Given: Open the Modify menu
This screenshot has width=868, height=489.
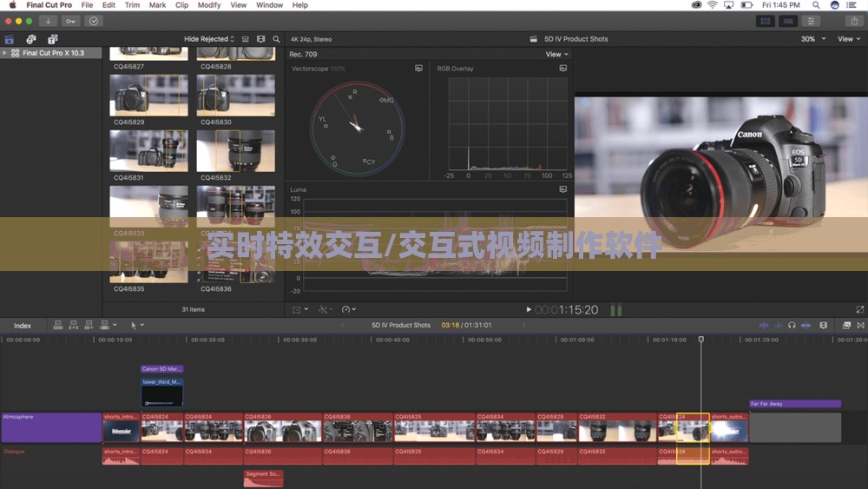Looking at the screenshot, I should [209, 5].
